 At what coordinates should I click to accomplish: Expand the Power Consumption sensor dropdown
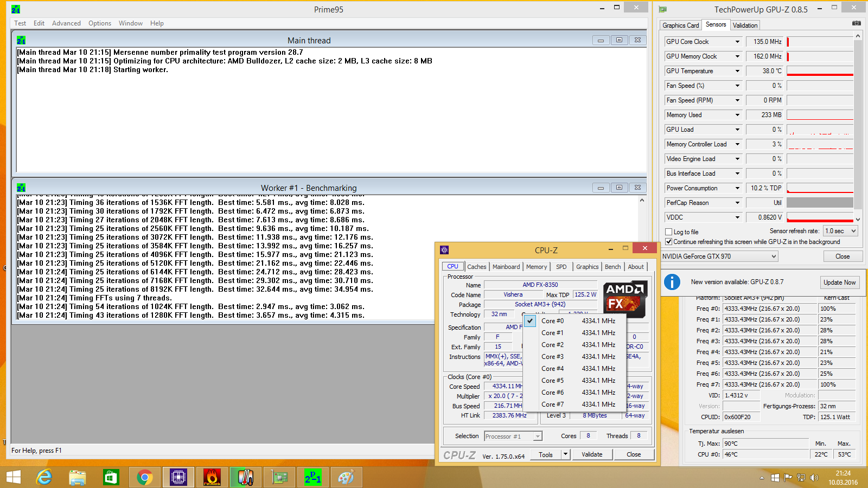click(737, 188)
